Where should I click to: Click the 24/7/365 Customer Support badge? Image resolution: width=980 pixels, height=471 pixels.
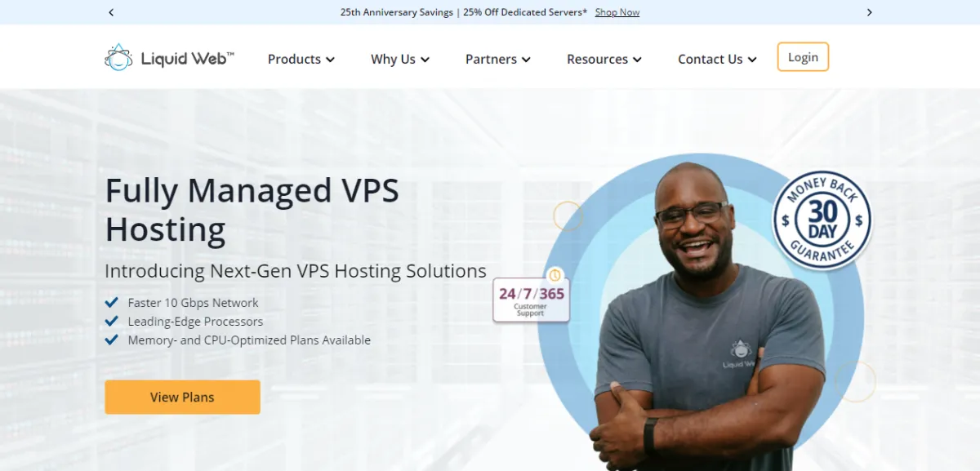[532, 300]
